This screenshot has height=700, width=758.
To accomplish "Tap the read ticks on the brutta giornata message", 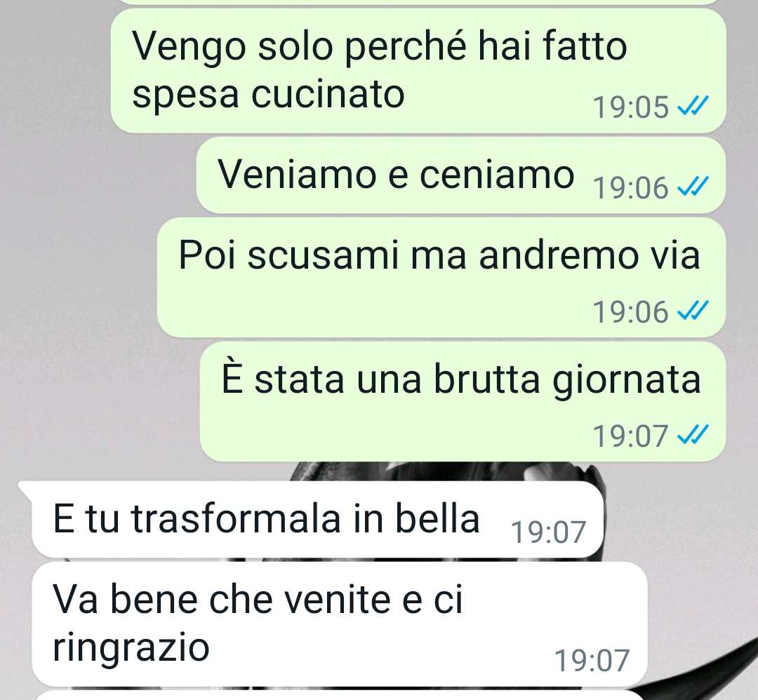I will 693,435.
